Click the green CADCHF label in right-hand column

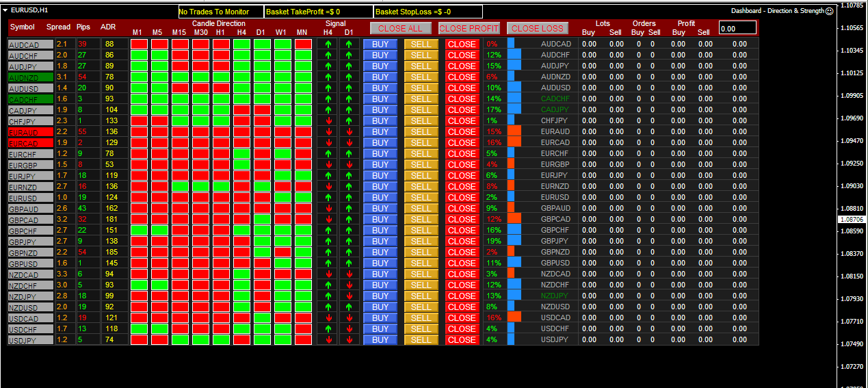click(555, 99)
